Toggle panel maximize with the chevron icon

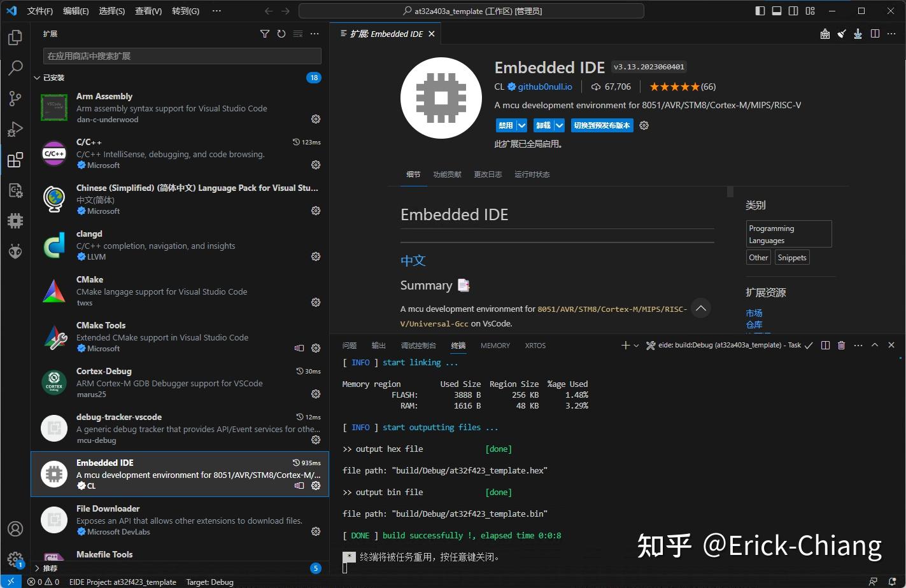[875, 345]
